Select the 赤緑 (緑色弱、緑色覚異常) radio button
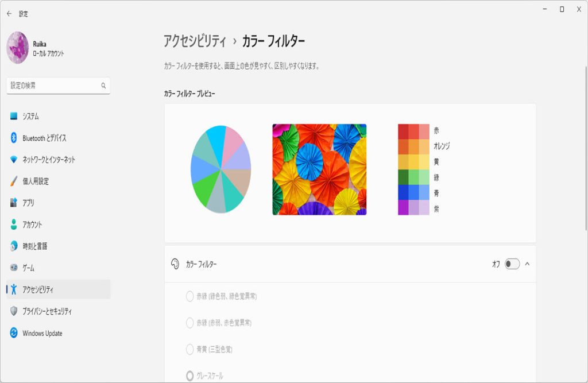This screenshot has width=588, height=383. click(x=189, y=296)
